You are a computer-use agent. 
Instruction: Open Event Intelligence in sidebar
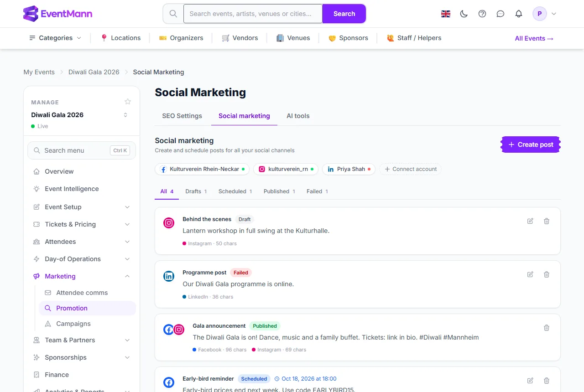(82, 189)
